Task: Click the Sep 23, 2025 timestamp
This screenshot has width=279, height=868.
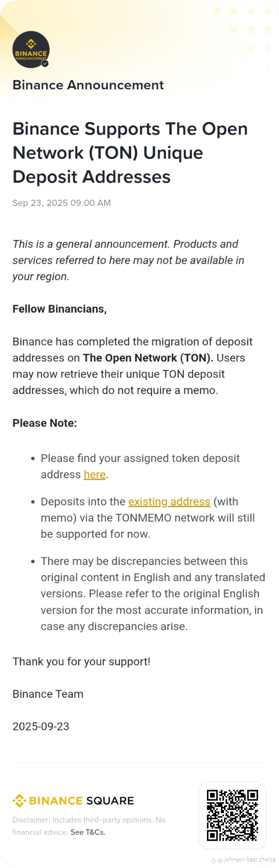Action: pyautogui.click(x=62, y=203)
